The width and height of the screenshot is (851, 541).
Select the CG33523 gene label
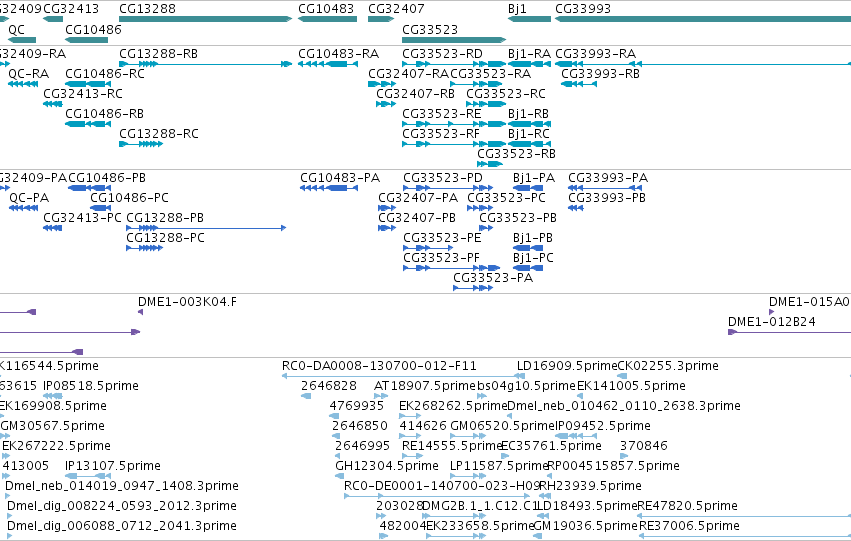coord(430,29)
